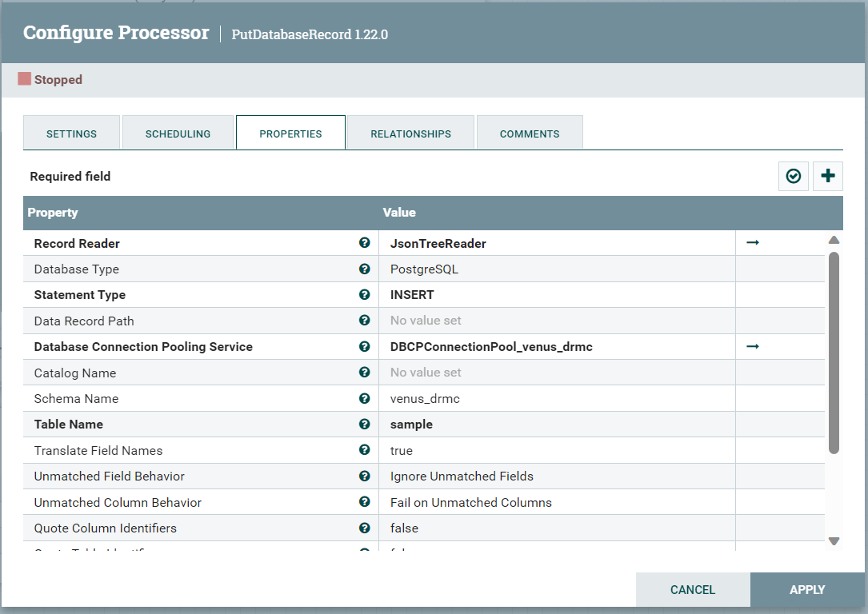This screenshot has width=868, height=614.
Task: Open help icon for Database Type
Action: 364,269
